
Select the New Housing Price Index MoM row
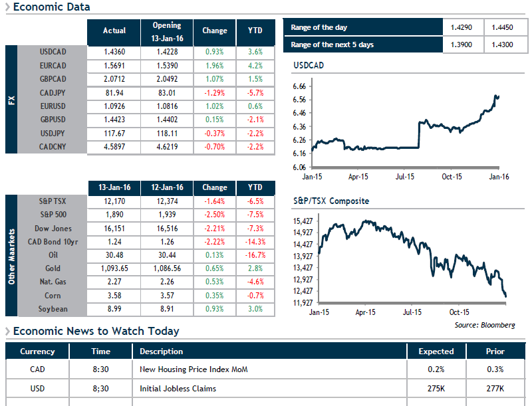point(265,369)
